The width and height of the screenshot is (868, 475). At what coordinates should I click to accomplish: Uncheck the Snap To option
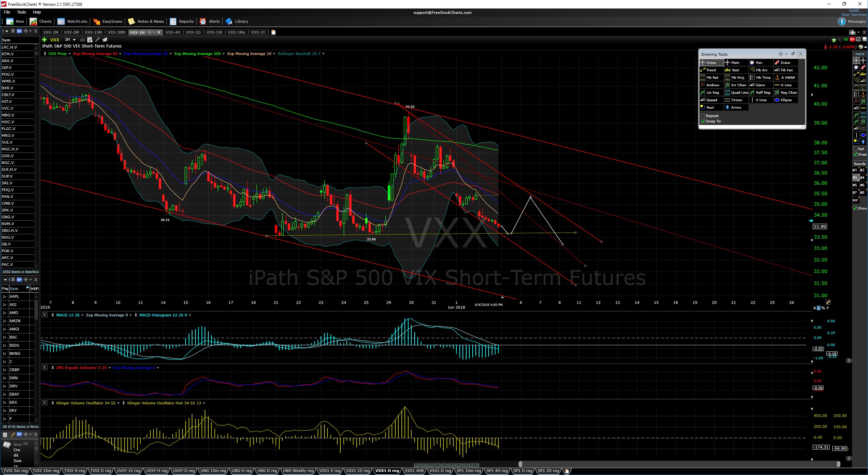click(x=703, y=121)
